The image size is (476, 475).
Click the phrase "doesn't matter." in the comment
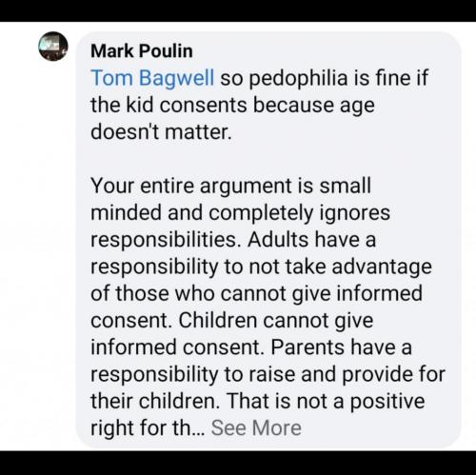coord(161,132)
